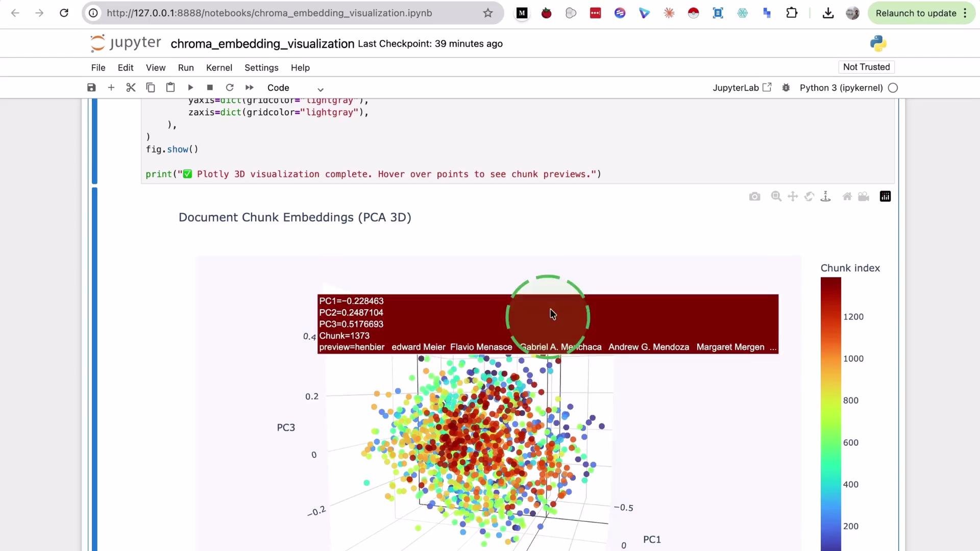The height and width of the screenshot is (551, 980).
Task: Click the Python logo icon
Action: coord(878,43)
